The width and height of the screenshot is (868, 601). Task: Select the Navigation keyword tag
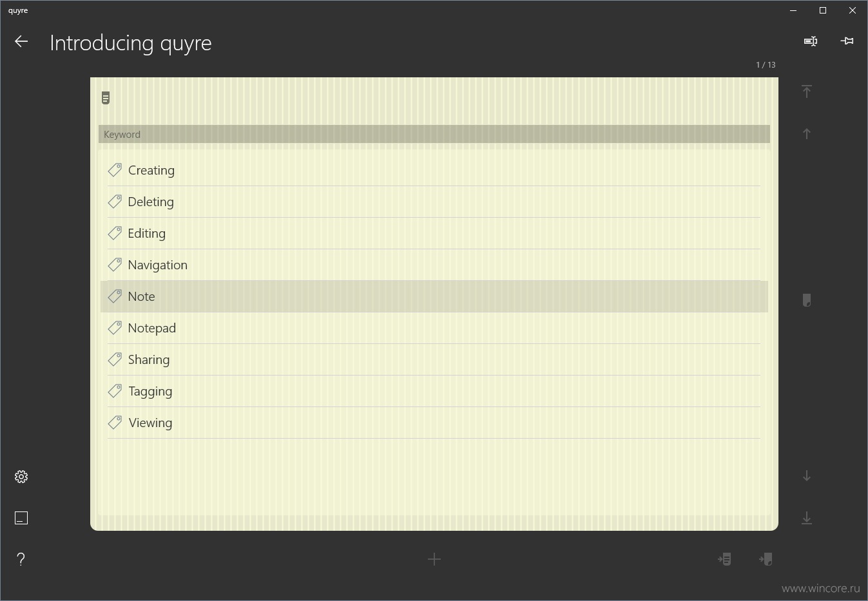coord(434,265)
